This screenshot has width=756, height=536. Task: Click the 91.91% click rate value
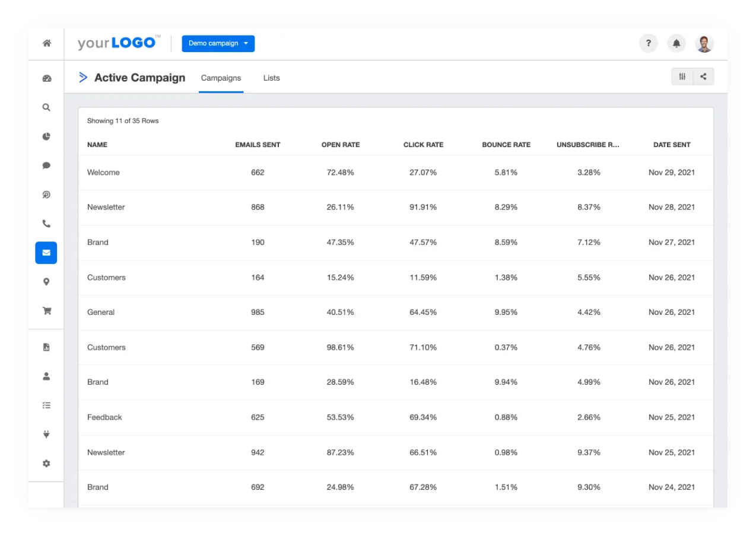tap(423, 208)
